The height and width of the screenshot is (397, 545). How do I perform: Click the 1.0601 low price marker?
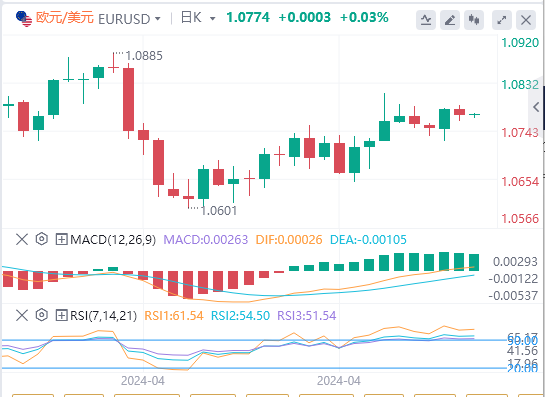point(219,211)
